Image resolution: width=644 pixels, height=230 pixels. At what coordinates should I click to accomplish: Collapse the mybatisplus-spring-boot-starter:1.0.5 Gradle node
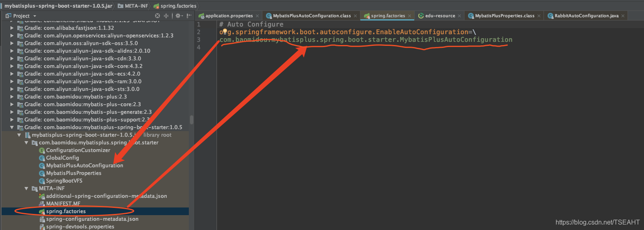[x=12, y=127]
